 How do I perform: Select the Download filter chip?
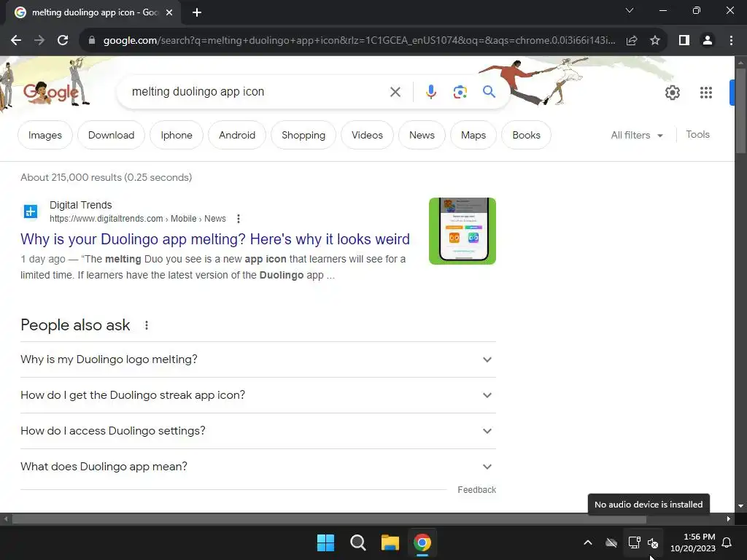111,135
